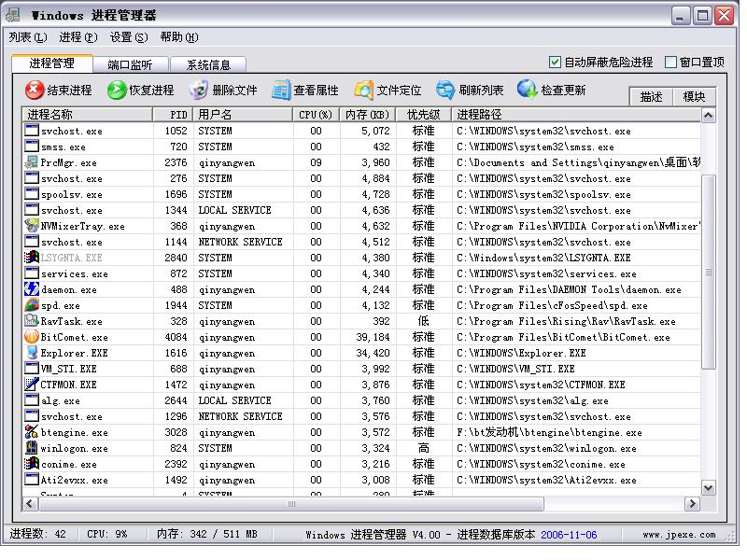The width and height of the screenshot is (747, 560).
Task: Click horizontal scrollbar right arrow
Action: tap(692, 503)
